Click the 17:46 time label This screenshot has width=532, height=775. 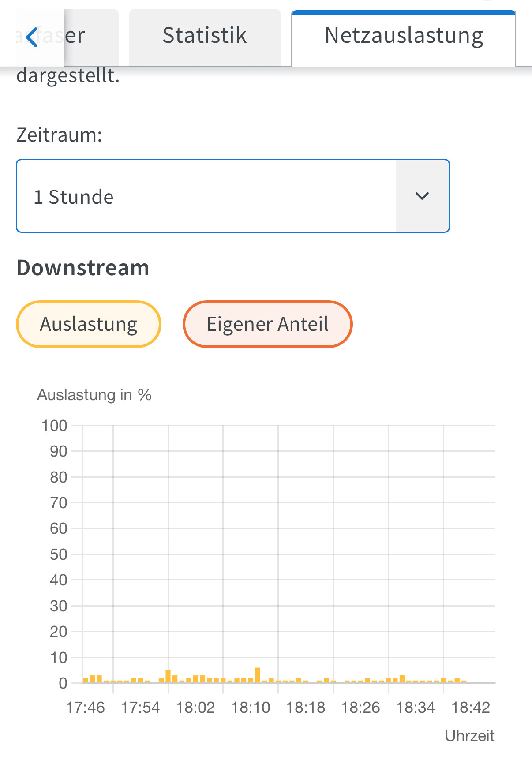click(x=85, y=708)
